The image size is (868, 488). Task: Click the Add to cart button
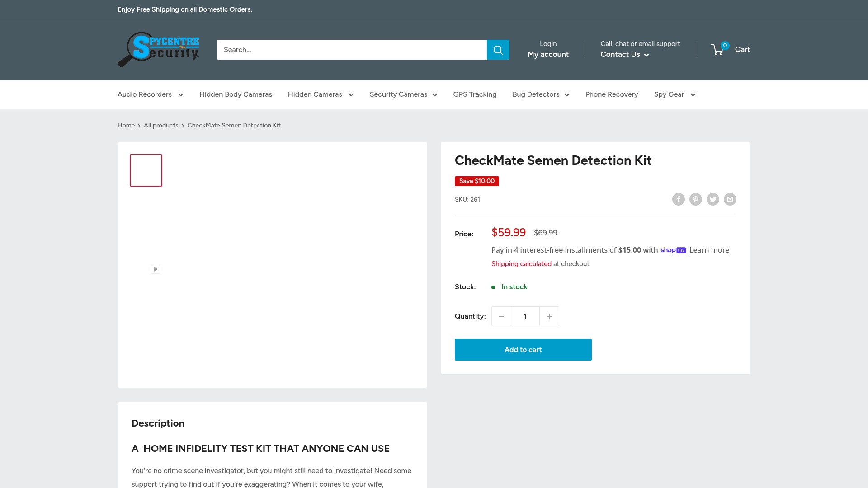point(523,350)
